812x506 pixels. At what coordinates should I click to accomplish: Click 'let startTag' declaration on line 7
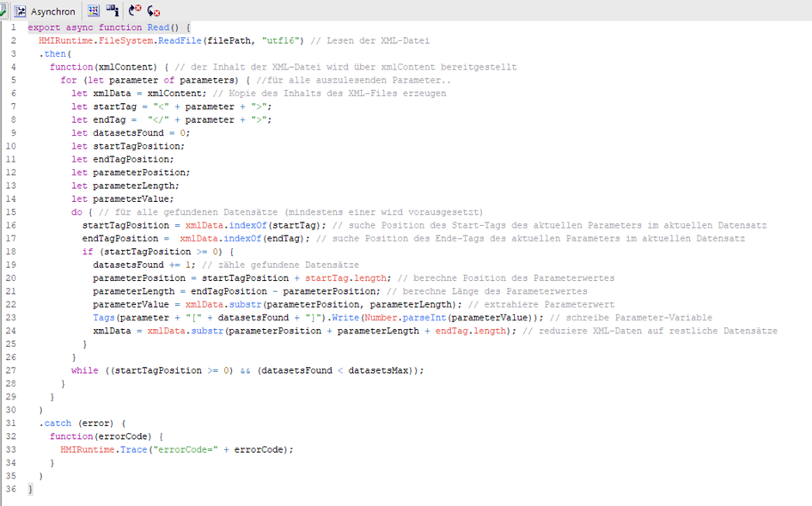[x=104, y=107]
